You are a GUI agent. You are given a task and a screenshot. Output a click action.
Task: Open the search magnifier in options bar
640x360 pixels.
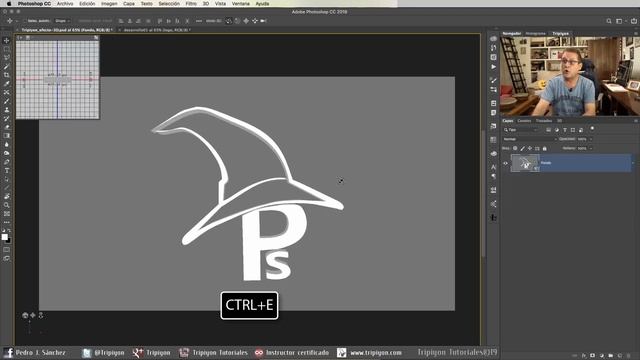coord(609,21)
